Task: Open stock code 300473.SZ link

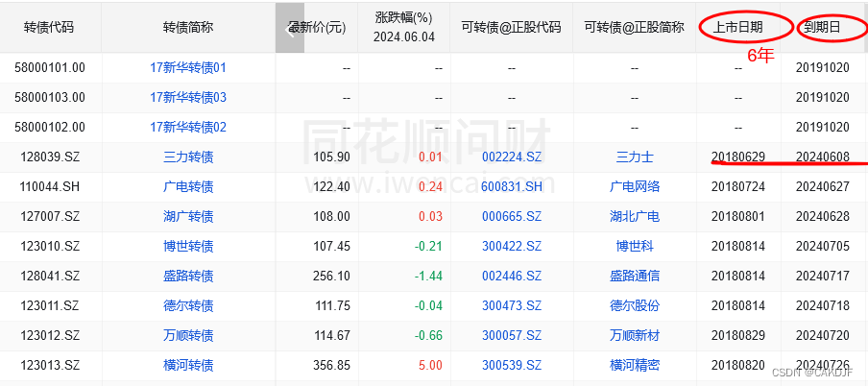Action: pos(512,305)
